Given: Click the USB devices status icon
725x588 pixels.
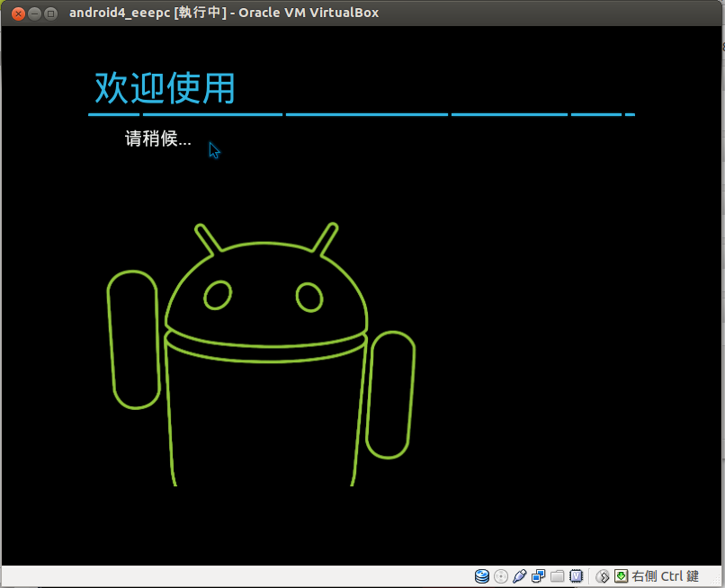Looking at the screenshot, I should click(x=520, y=576).
